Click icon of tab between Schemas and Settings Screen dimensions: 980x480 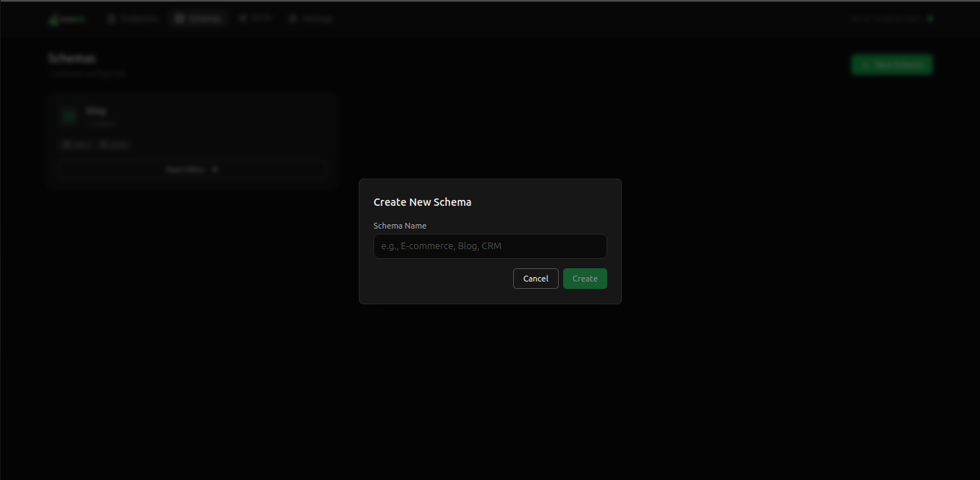click(243, 18)
